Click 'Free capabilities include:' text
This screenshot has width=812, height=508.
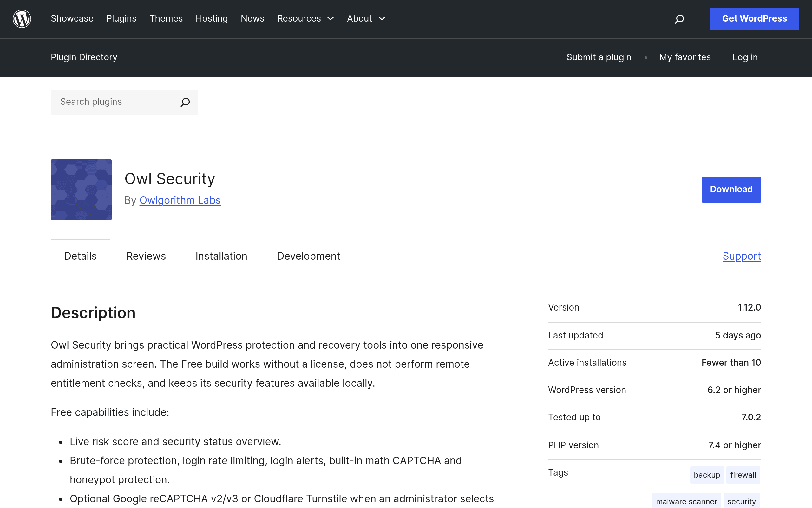pyautogui.click(x=110, y=412)
